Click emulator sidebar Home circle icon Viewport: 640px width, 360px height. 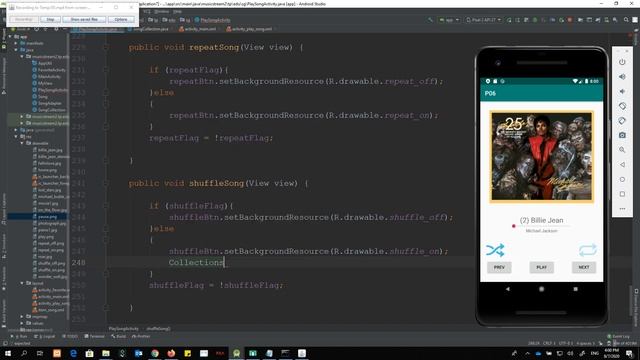[622, 179]
